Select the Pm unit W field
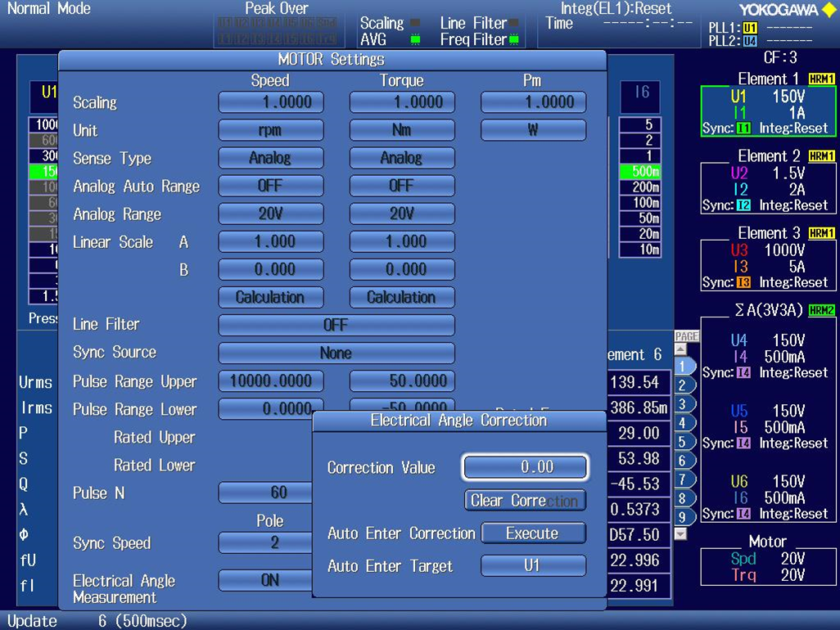This screenshot has width=840, height=630. tap(533, 130)
